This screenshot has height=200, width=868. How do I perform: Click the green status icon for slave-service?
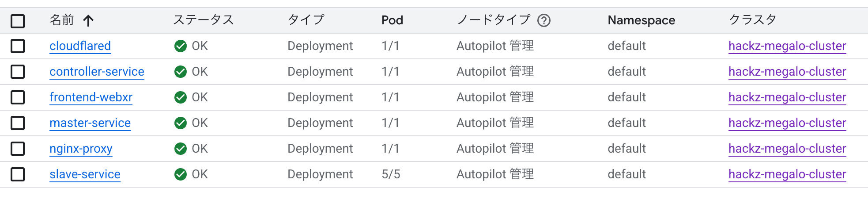pyautogui.click(x=180, y=174)
